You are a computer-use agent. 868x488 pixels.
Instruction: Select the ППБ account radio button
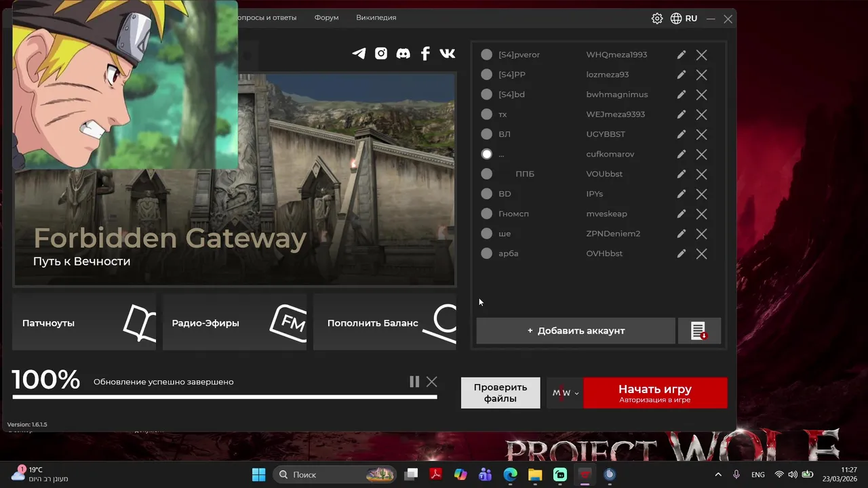click(486, 174)
